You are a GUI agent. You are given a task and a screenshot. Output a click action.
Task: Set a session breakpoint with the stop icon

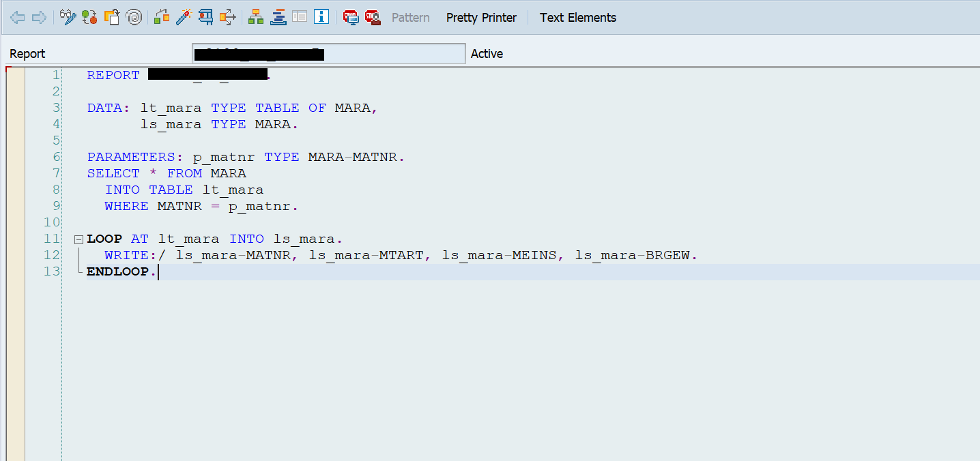(351, 17)
